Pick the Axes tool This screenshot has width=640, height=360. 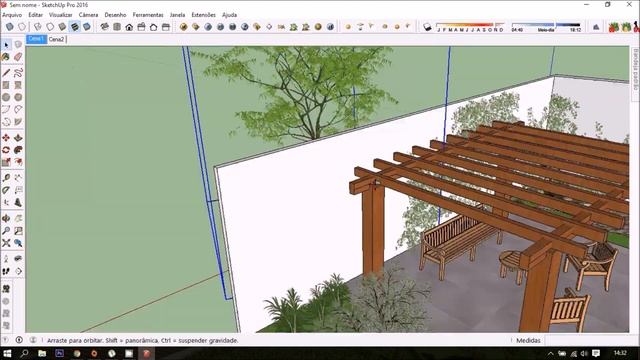point(6,202)
